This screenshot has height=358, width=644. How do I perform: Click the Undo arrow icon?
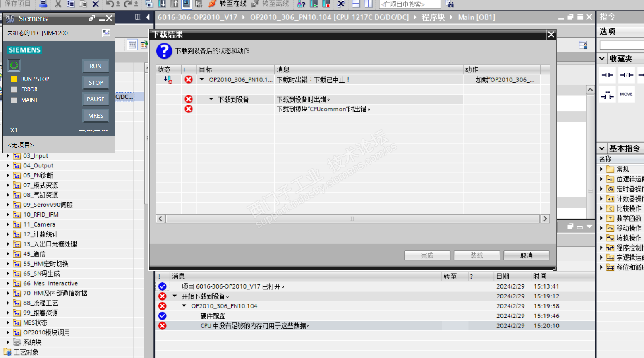click(x=110, y=4)
